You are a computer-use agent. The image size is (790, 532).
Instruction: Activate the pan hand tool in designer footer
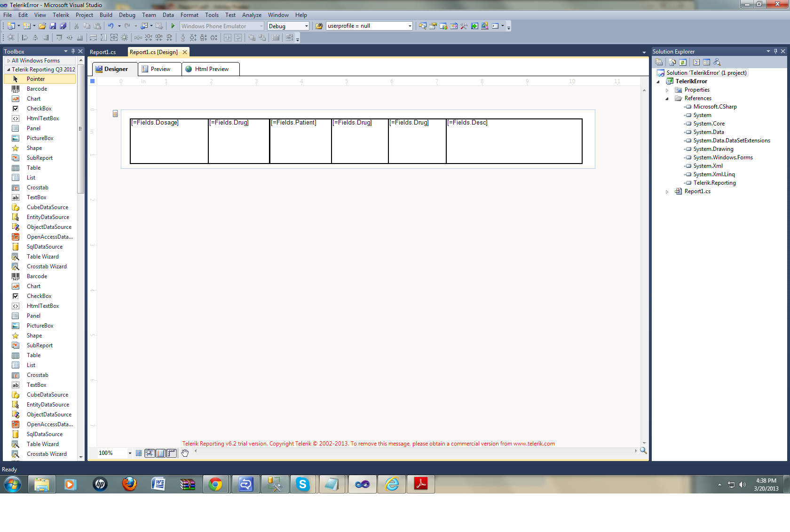tap(185, 453)
